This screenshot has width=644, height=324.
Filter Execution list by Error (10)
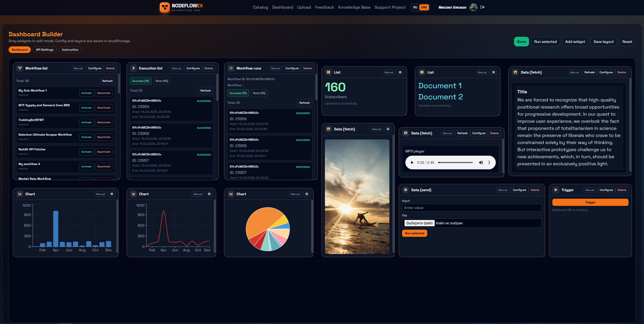point(162,81)
